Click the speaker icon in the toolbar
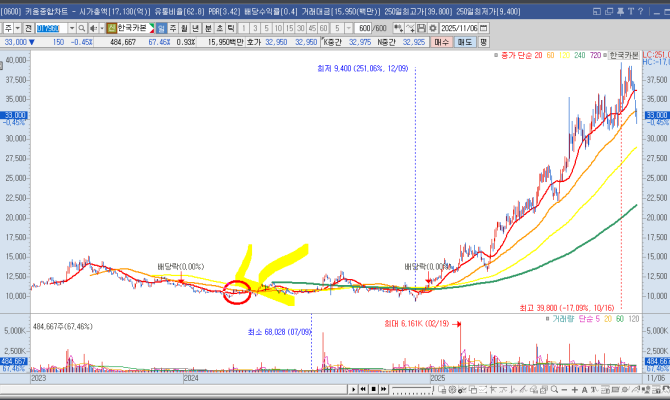 (92, 28)
